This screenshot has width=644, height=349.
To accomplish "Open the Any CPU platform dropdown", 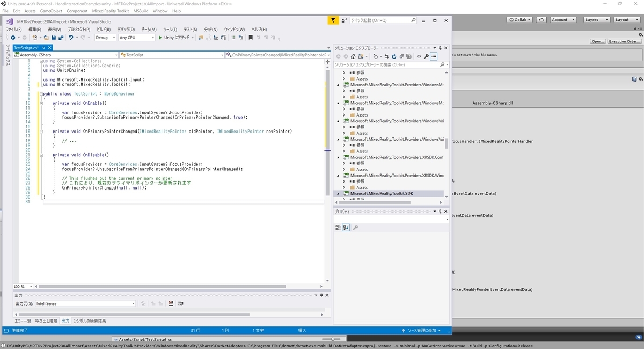I will click(137, 38).
